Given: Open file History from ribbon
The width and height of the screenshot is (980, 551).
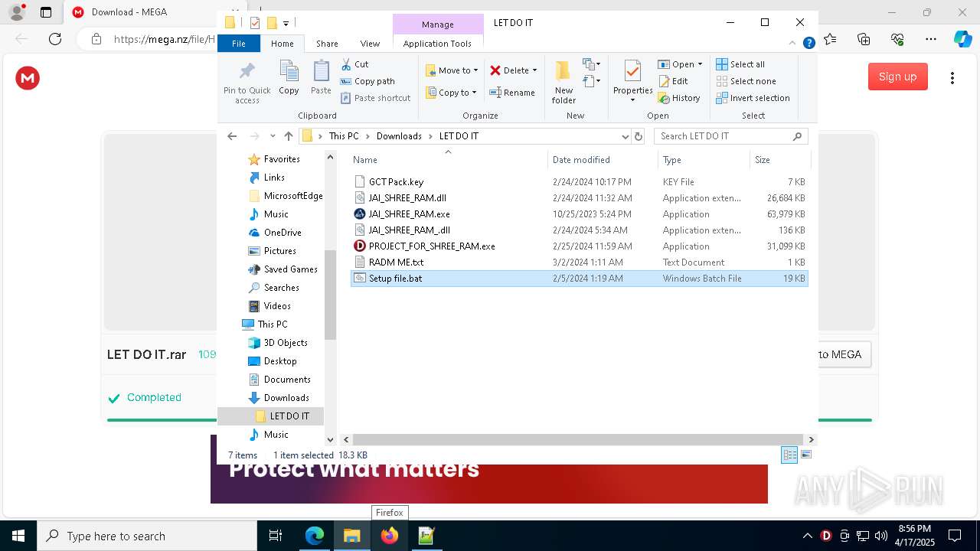Looking at the screenshot, I should click(679, 98).
